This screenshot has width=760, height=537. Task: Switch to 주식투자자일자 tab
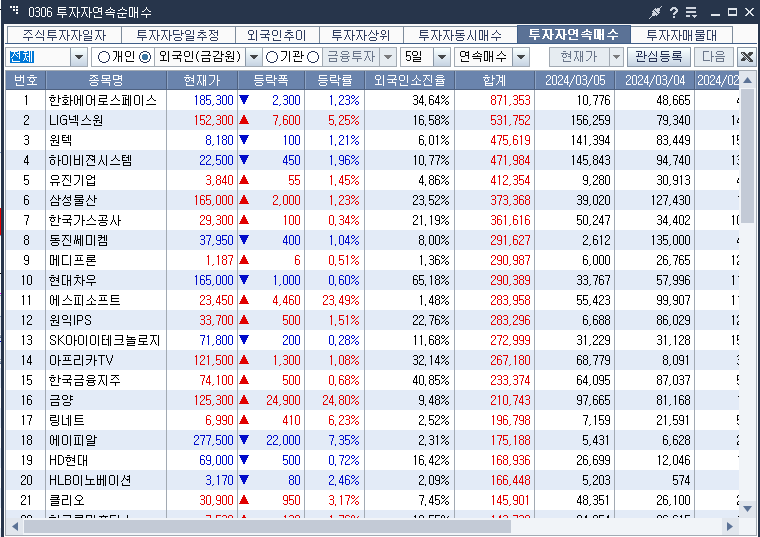click(x=64, y=35)
